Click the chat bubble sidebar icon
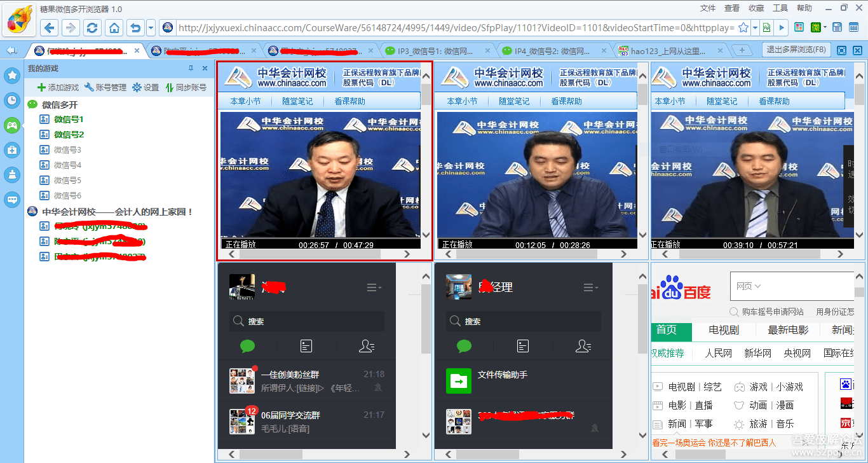 click(12, 200)
